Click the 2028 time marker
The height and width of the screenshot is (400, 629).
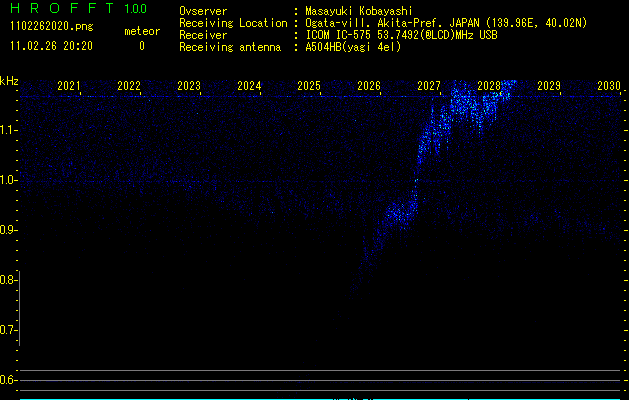pyautogui.click(x=489, y=86)
